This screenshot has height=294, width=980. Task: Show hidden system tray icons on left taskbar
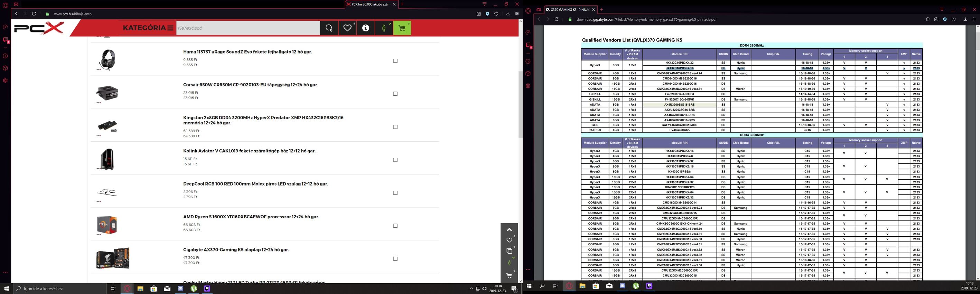coord(472,289)
